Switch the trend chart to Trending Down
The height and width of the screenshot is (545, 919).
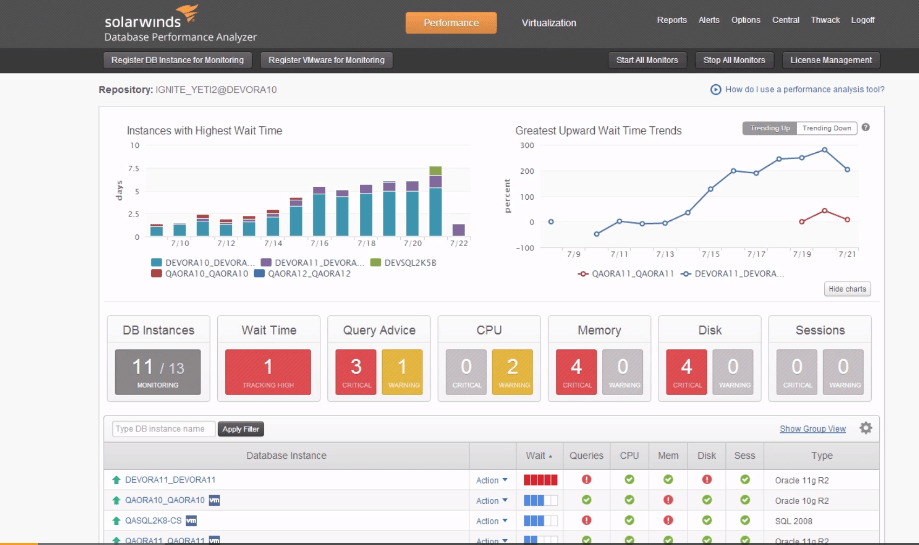coord(826,128)
